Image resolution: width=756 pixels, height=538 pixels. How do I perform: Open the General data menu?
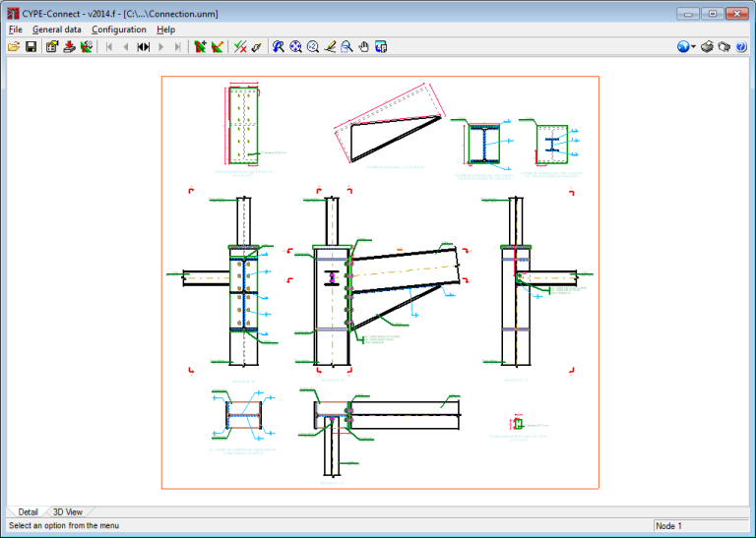[57, 30]
